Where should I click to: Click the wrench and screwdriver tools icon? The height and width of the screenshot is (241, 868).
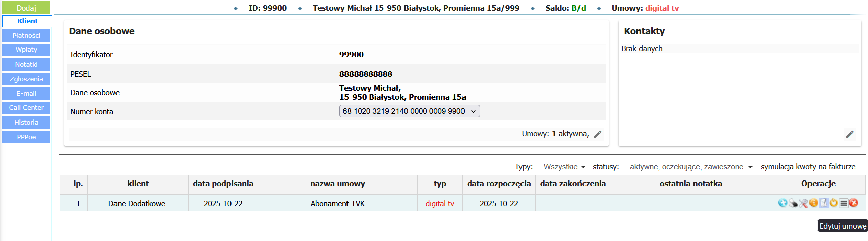point(803,203)
